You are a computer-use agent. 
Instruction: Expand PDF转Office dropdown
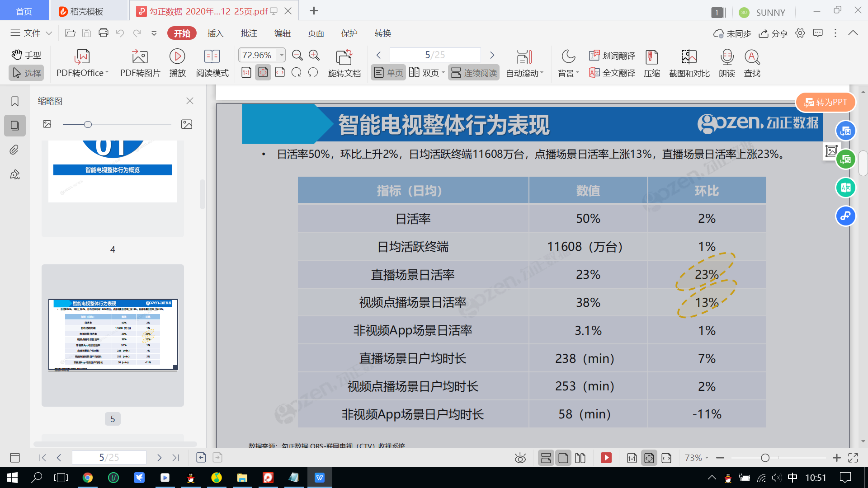107,73
